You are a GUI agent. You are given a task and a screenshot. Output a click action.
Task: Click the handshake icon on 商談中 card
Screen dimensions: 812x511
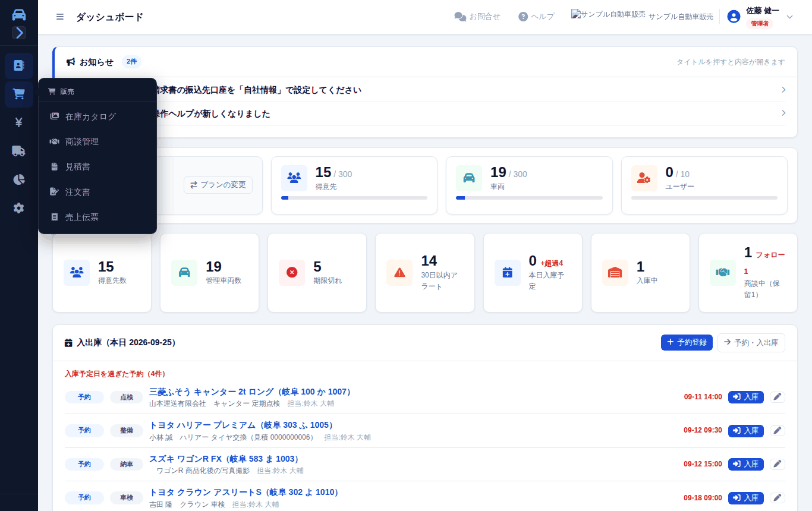[723, 272]
